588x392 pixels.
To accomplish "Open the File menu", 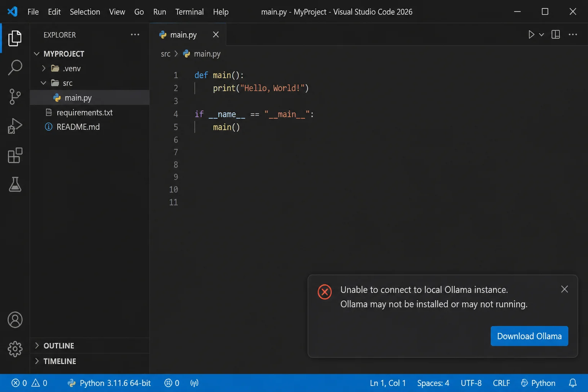I will 33,11.
